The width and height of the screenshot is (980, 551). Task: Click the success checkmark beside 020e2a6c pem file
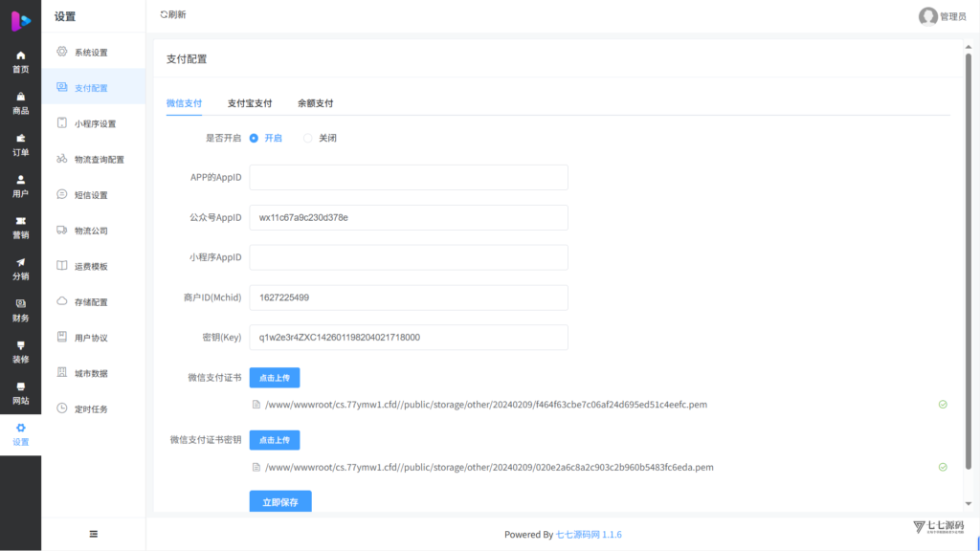point(943,467)
